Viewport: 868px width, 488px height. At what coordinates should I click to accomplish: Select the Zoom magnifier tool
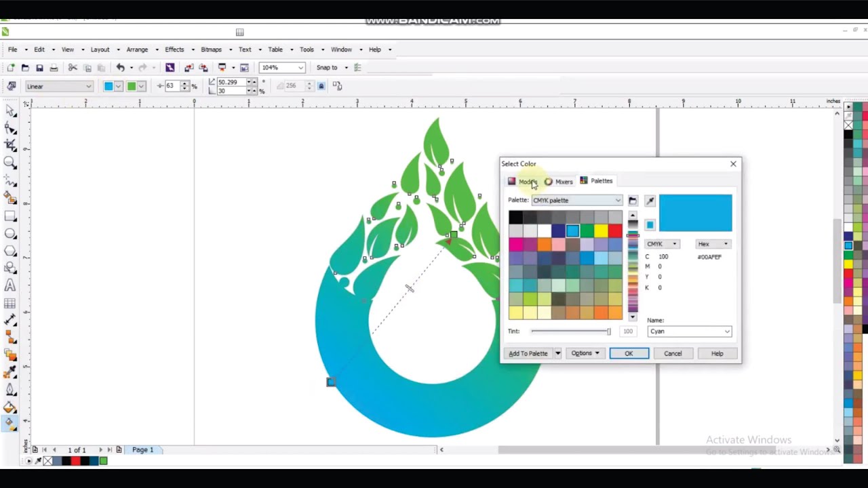click(x=10, y=163)
